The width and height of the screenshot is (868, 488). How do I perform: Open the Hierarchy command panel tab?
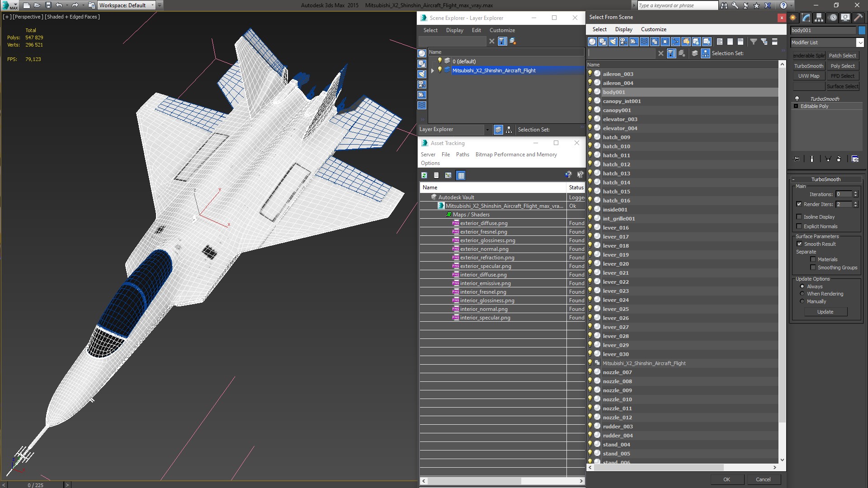point(819,18)
